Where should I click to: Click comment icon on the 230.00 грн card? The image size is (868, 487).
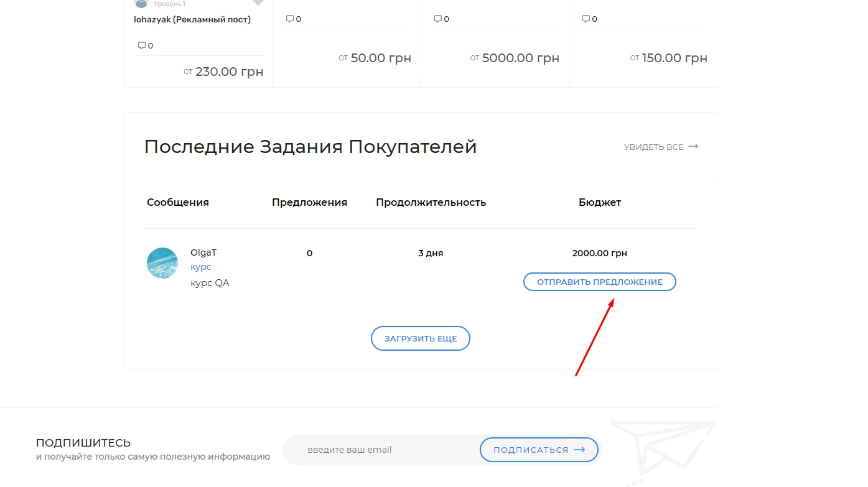(x=141, y=45)
